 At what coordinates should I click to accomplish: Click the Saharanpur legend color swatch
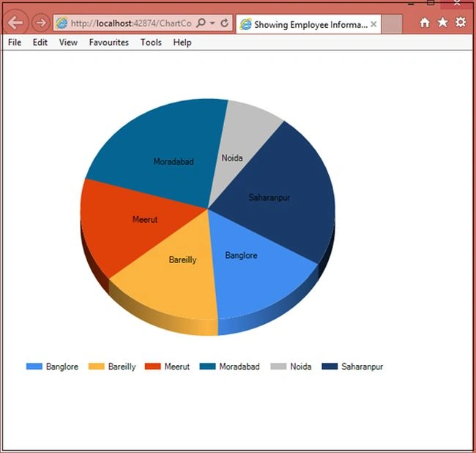tap(330, 367)
